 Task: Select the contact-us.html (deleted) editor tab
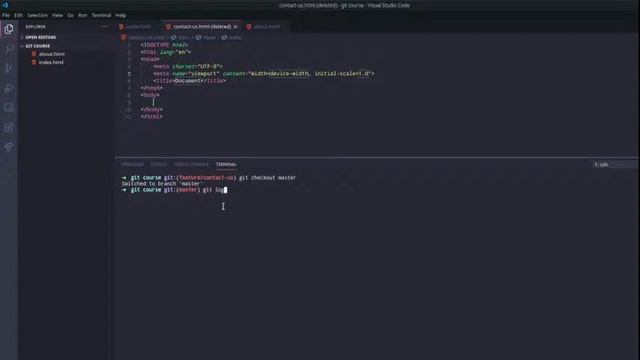(x=202, y=27)
